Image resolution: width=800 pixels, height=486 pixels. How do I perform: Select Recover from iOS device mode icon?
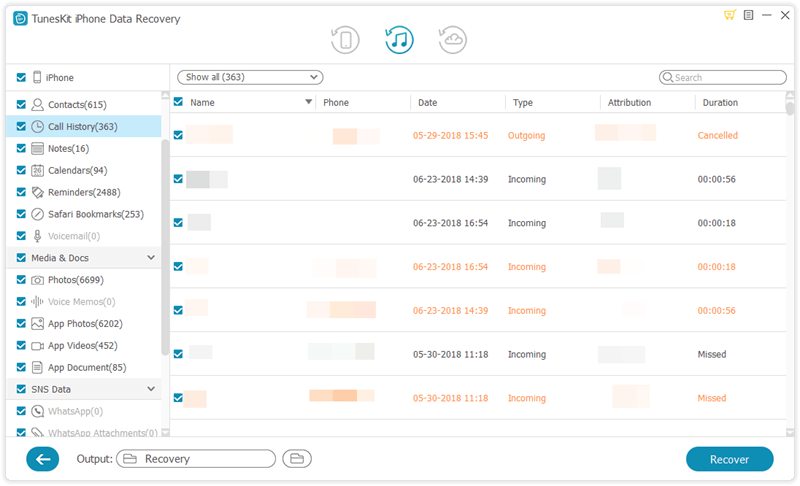pyautogui.click(x=345, y=40)
